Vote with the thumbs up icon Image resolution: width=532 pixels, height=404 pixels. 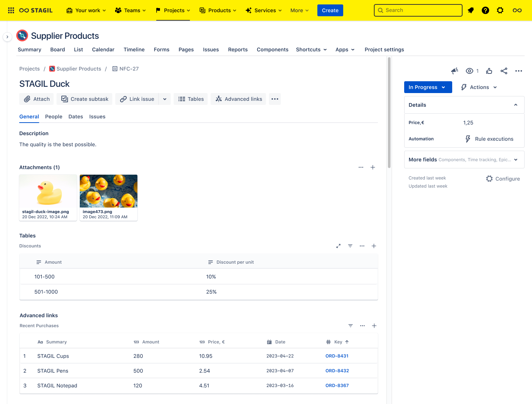(489, 71)
